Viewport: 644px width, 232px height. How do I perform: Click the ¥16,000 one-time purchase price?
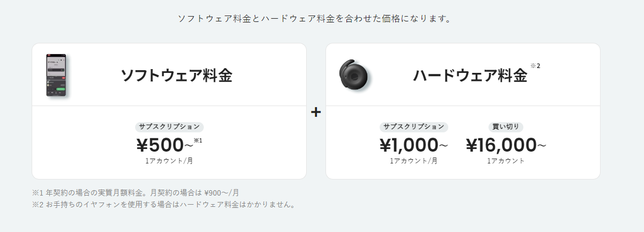point(501,145)
